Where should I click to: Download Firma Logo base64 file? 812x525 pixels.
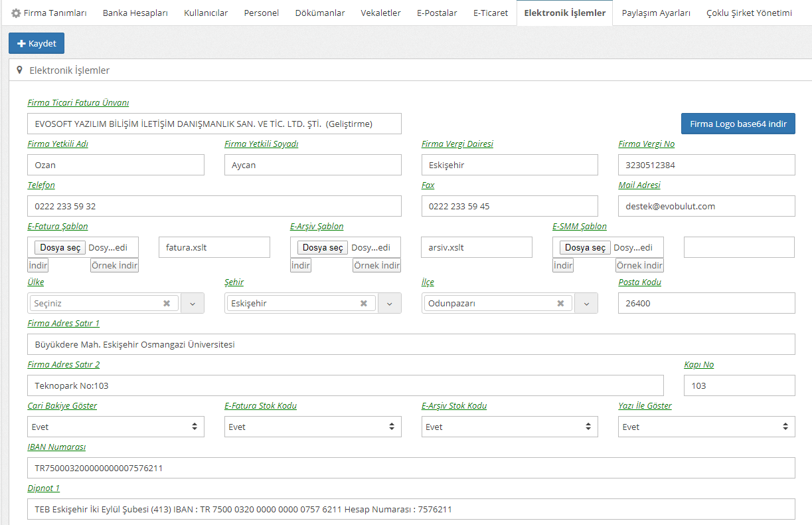point(738,124)
